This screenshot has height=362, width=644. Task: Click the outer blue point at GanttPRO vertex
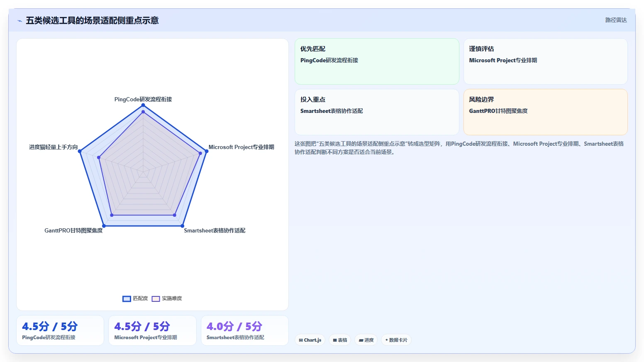[104, 226]
